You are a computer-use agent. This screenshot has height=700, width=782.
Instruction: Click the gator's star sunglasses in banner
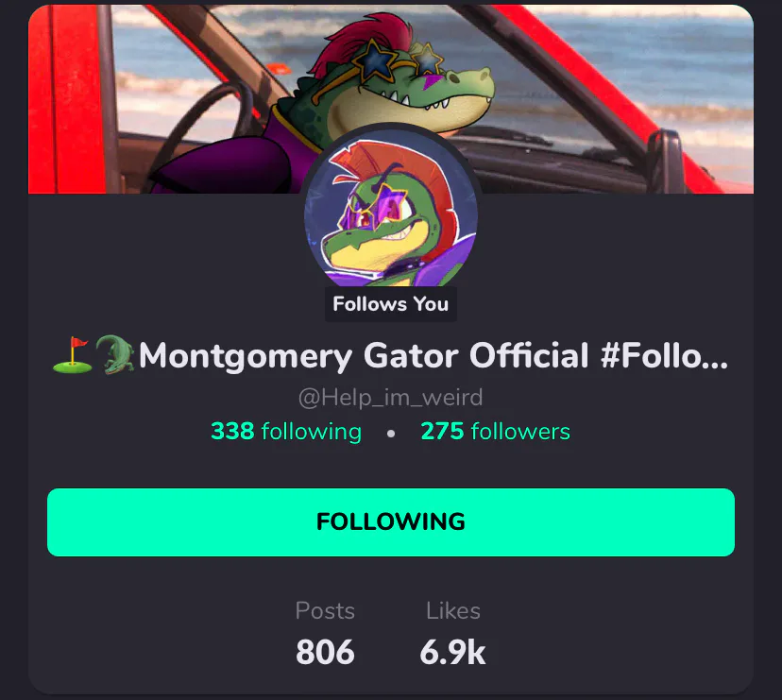397,60
